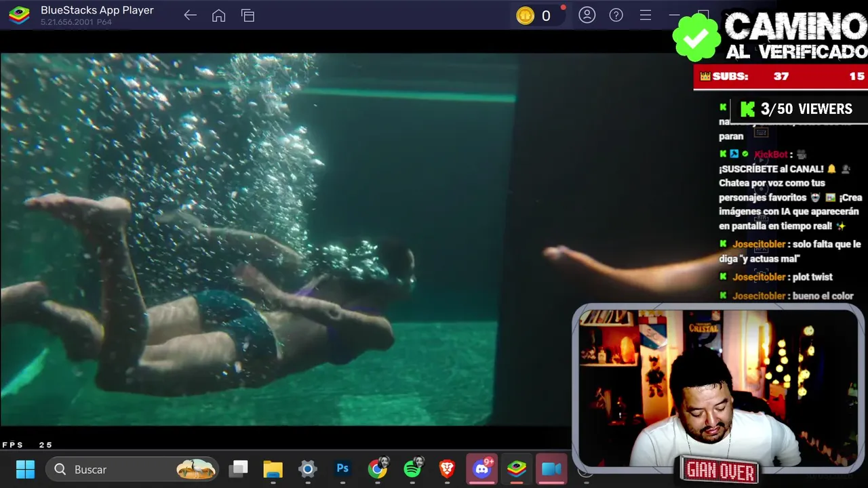Open Discord from the taskbar
This screenshot has width=868, height=488.
482,469
